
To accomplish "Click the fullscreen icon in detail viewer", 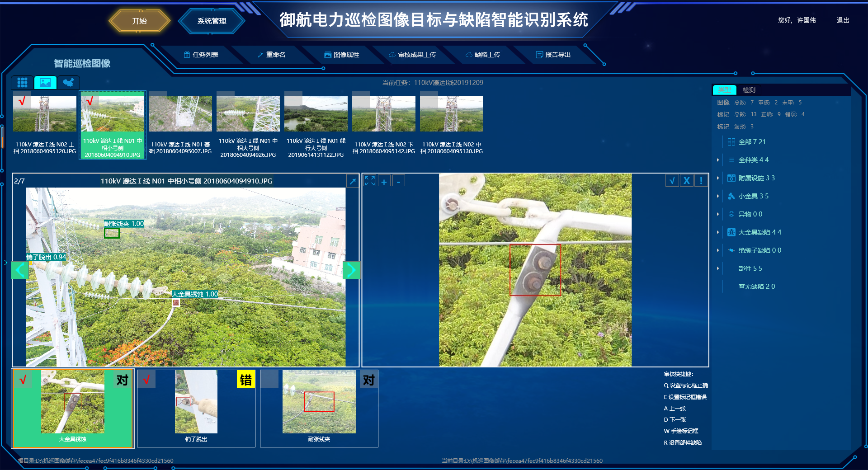I will pyautogui.click(x=369, y=181).
